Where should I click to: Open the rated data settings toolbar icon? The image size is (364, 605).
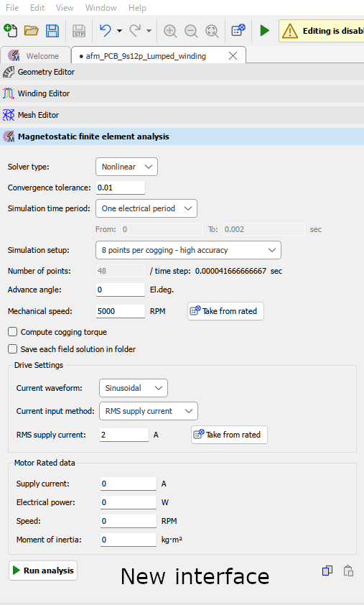click(x=238, y=30)
